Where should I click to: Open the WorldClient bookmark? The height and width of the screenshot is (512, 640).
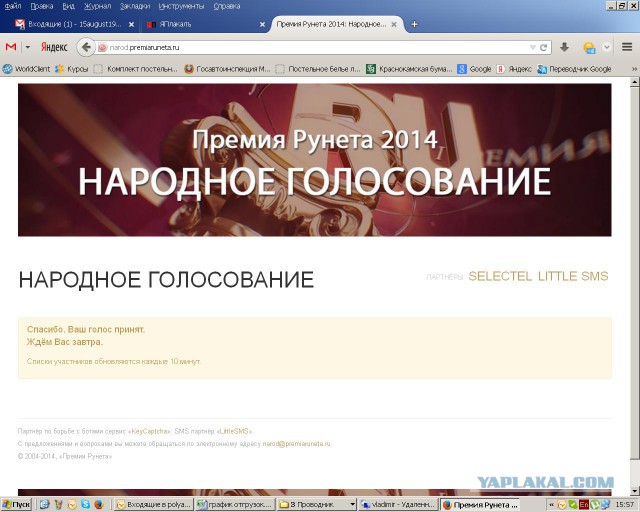tap(27, 69)
